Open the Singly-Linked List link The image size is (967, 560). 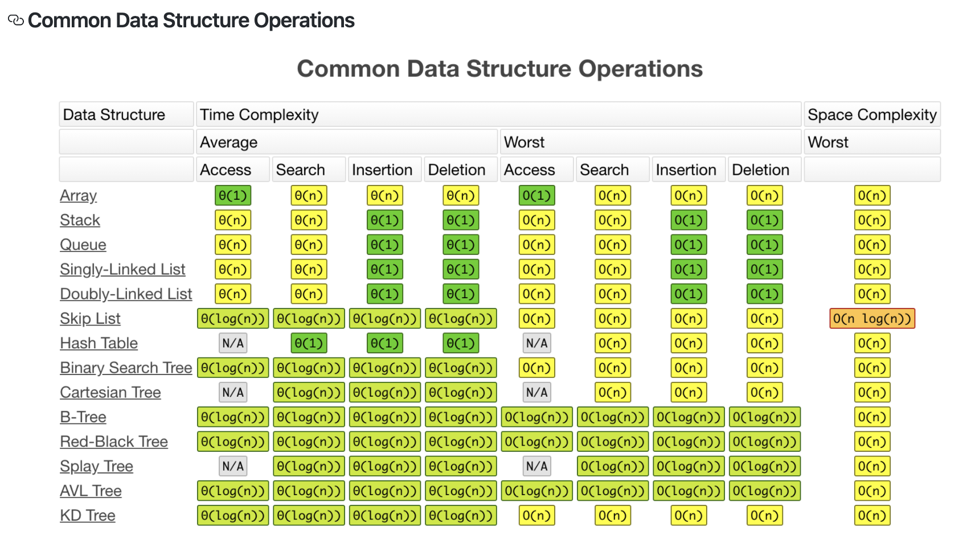(x=122, y=269)
